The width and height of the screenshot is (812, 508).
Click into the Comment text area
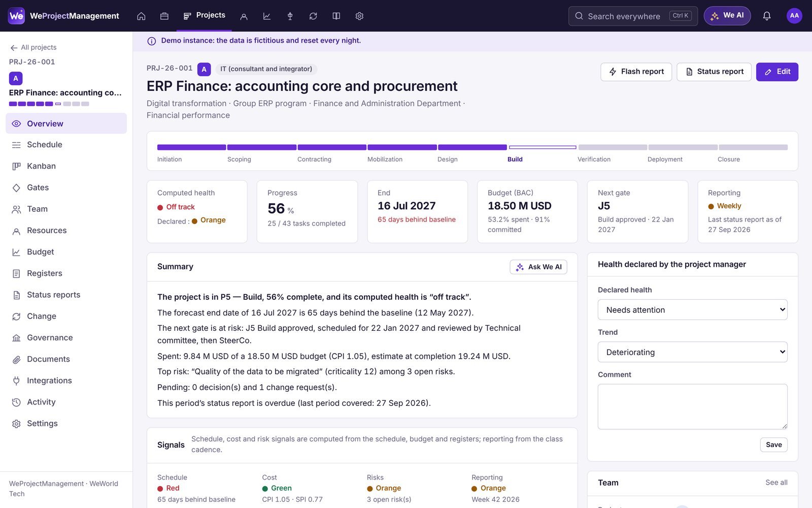tap(692, 406)
